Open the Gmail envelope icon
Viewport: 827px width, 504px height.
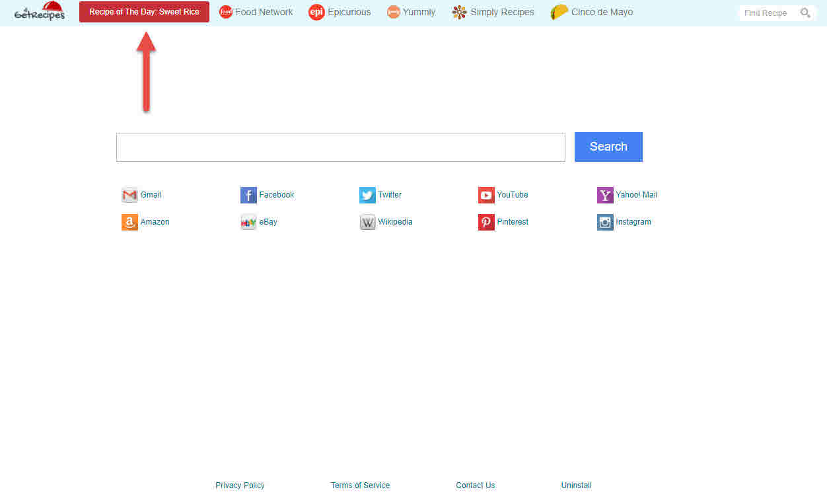[129, 195]
